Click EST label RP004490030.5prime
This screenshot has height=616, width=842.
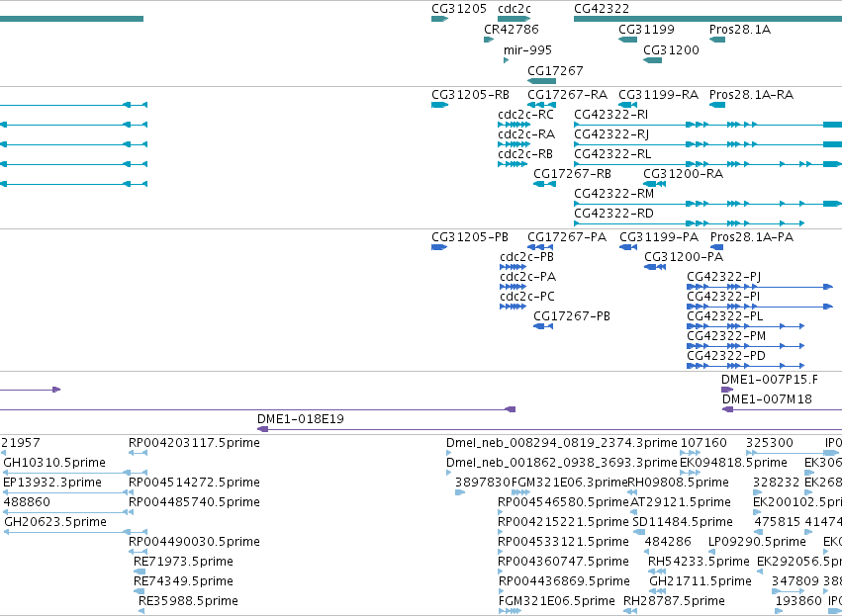coord(194,543)
